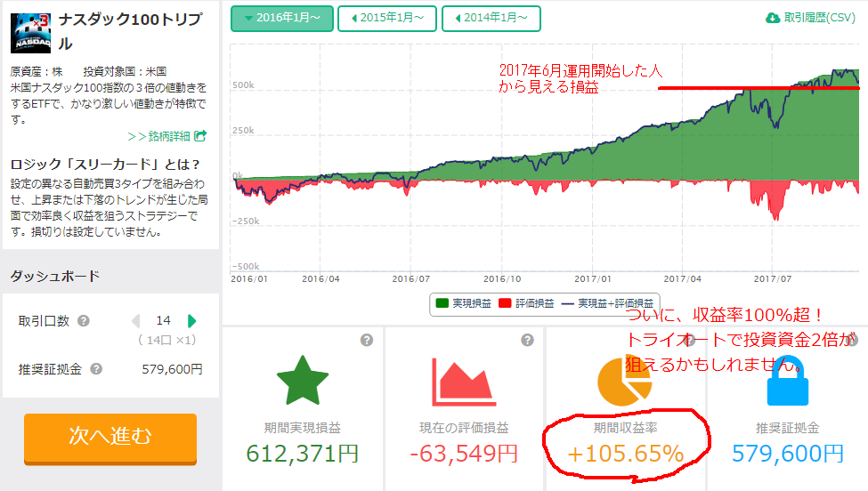Open help icon beside 推奨証拠金 in dashboard
The width and height of the screenshot is (868, 491).
[x=96, y=369]
